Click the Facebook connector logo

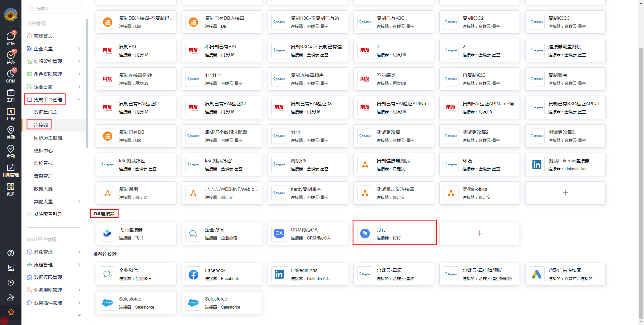[193, 274]
